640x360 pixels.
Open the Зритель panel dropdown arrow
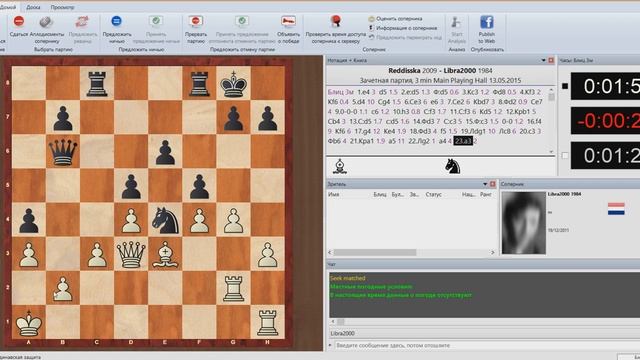click(x=485, y=184)
